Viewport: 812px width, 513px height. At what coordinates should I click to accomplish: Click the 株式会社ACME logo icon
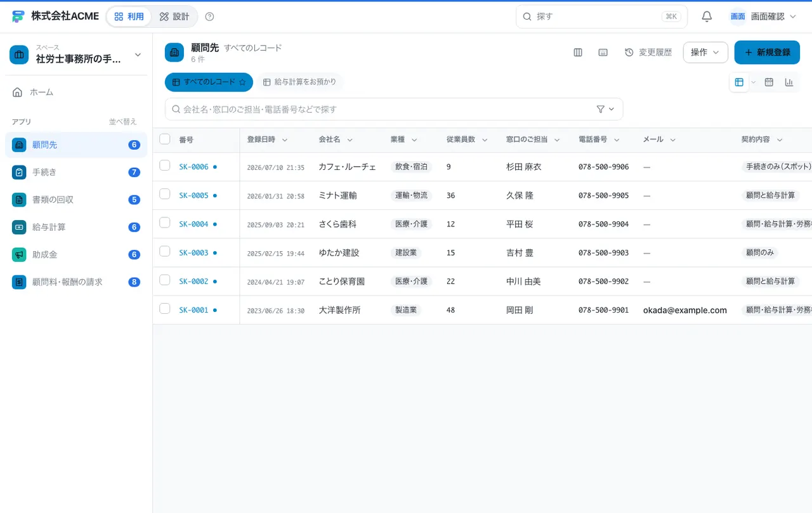tap(18, 16)
